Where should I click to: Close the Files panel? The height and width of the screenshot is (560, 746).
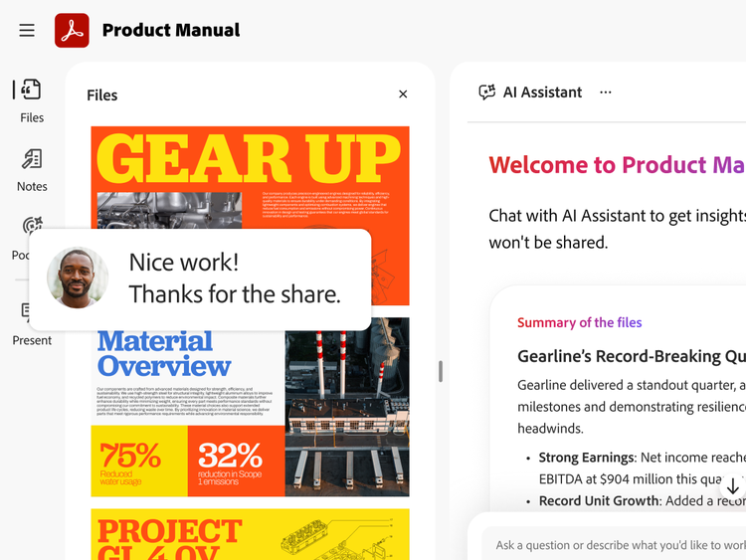[x=403, y=94]
